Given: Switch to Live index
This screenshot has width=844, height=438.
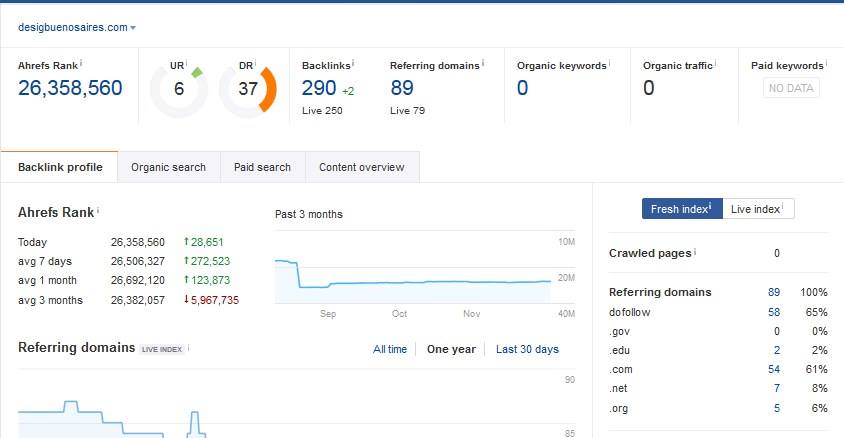Looking at the screenshot, I should 757,209.
